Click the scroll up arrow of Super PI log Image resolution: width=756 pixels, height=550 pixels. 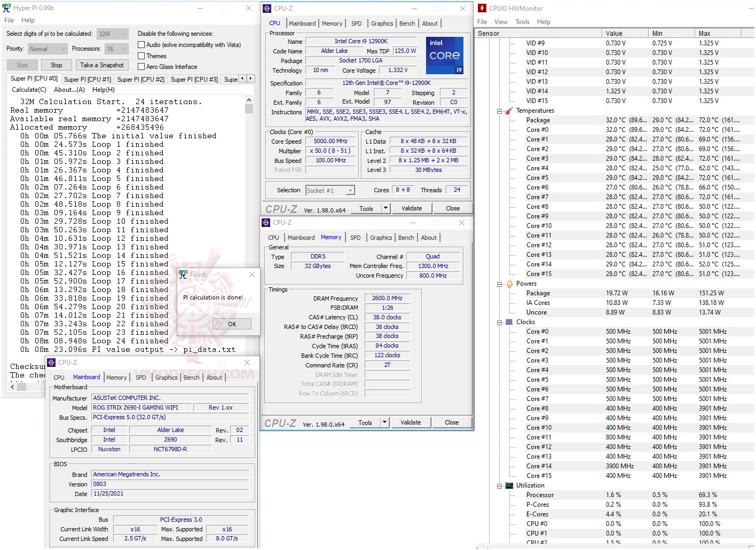click(249, 100)
